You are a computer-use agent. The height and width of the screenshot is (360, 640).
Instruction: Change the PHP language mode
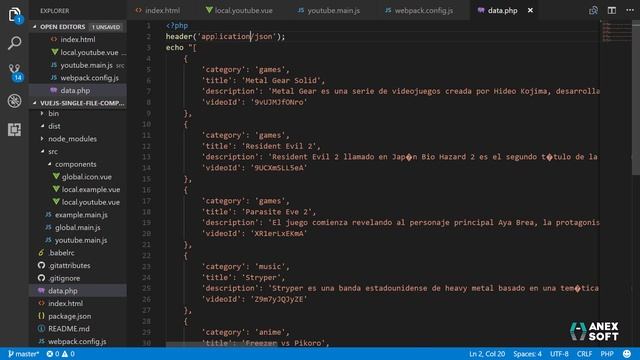[x=607, y=353]
